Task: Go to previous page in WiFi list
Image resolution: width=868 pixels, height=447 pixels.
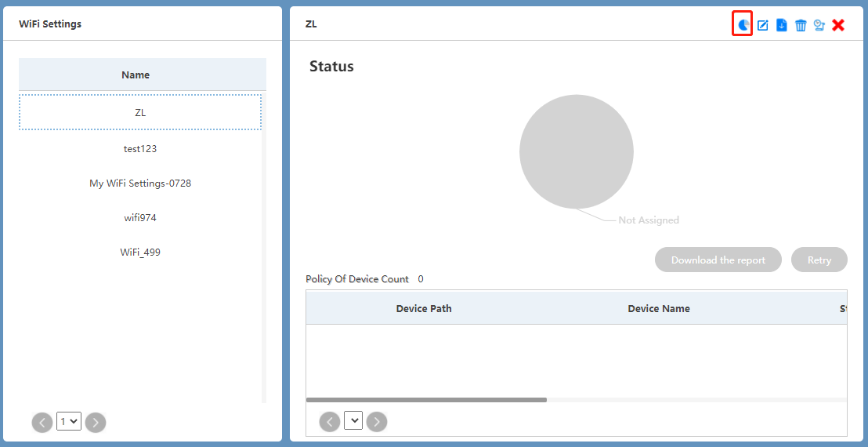Action: click(42, 422)
